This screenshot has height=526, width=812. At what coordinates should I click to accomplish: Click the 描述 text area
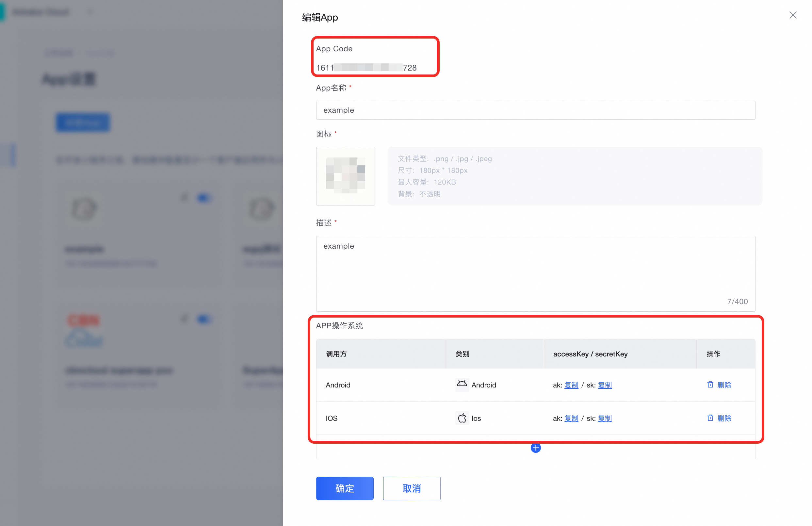pos(535,273)
